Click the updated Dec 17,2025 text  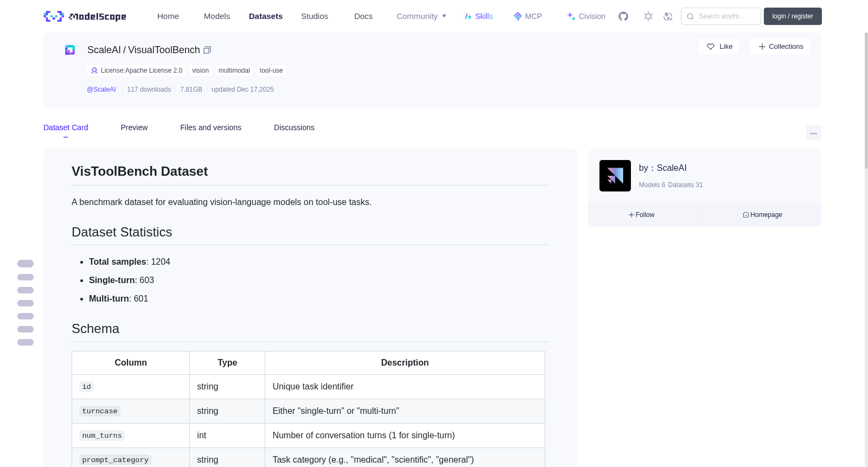click(242, 89)
